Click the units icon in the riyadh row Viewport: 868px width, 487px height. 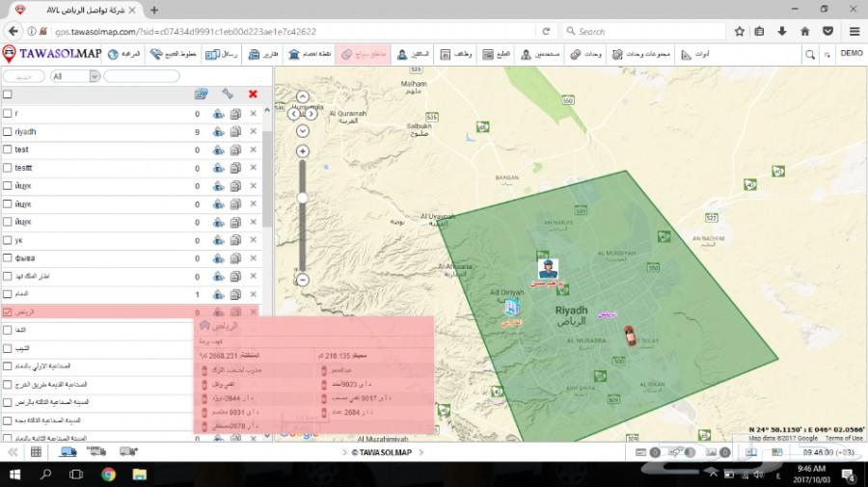(x=218, y=132)
